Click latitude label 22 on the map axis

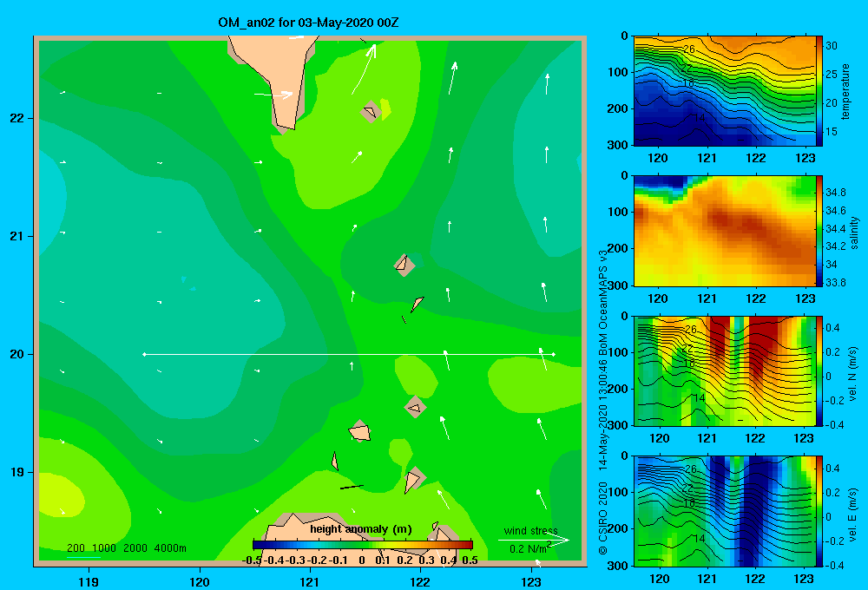click(x=16, y=118)
